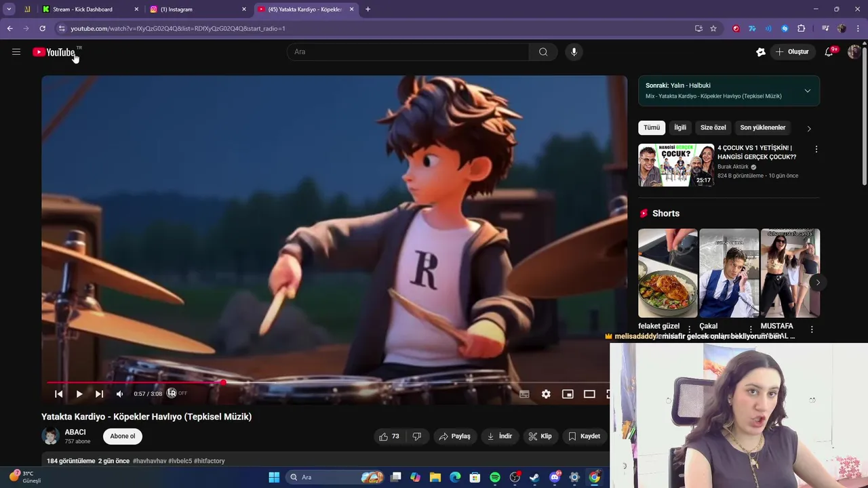Dislike the video

[x=417, y=436]
